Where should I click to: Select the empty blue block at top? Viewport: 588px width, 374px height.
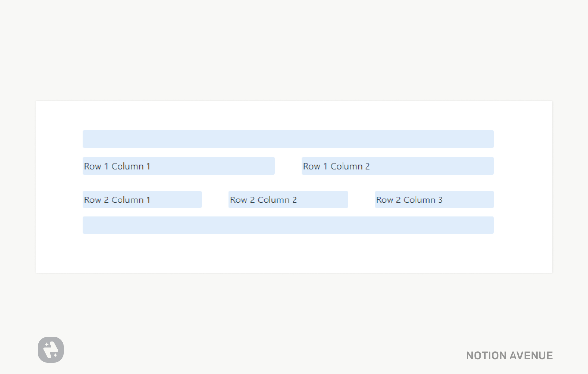point(288,139)
